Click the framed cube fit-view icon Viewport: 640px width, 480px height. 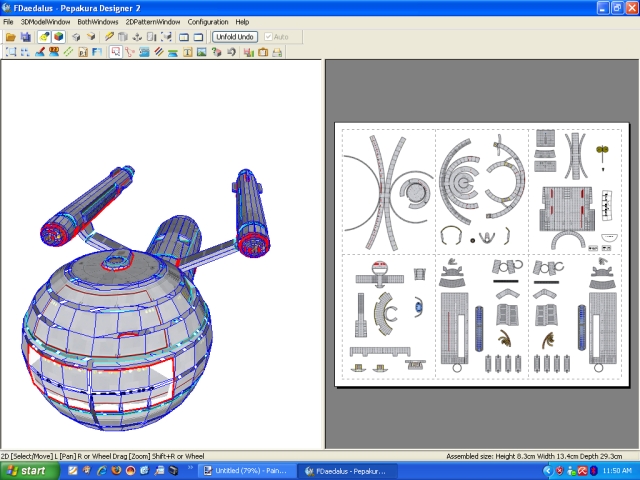point(166,37)
